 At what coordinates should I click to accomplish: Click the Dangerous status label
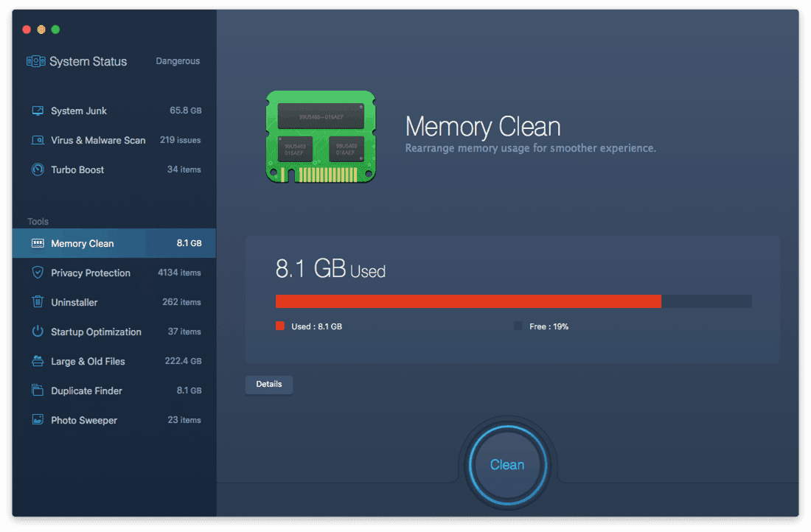click(x=178, y=61)
